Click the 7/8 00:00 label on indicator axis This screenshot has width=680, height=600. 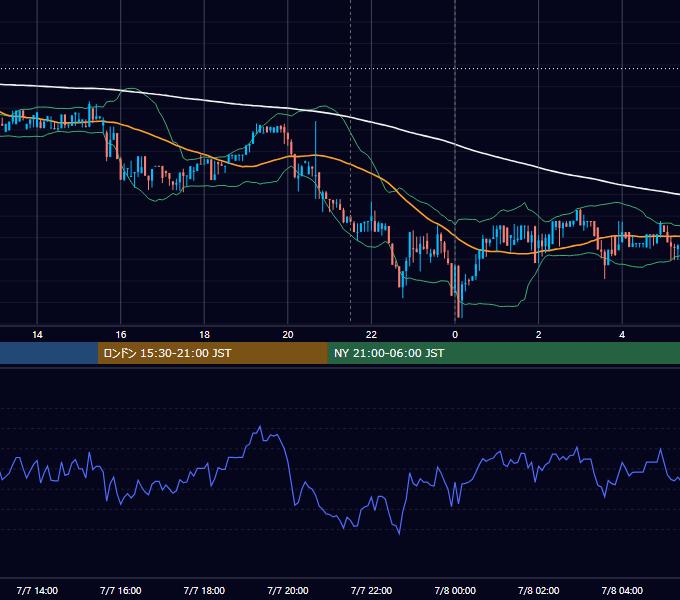[455, 591]
